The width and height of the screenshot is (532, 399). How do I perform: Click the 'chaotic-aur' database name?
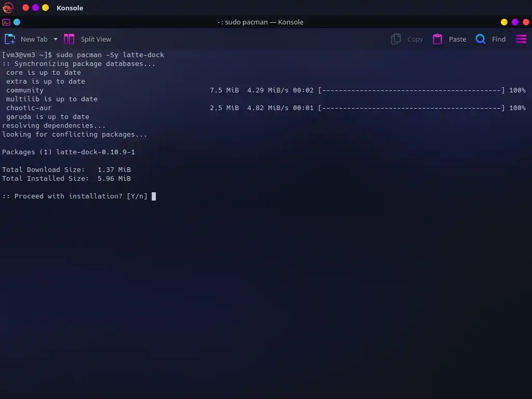(x=29, y=108)
